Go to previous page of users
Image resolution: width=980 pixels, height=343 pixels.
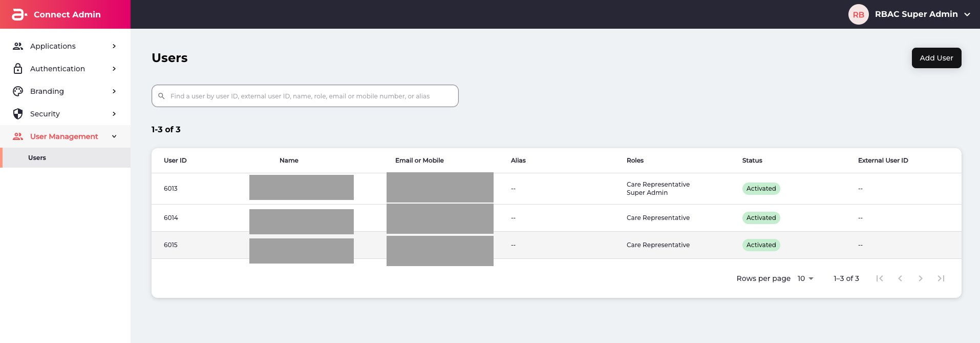(900, 278)
